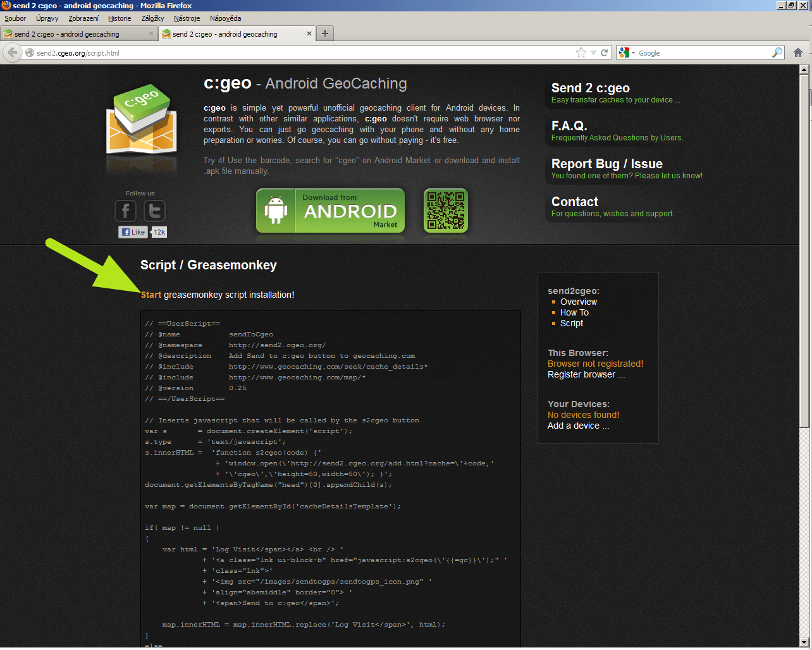The width and height of the screenshot is (812, 650).
Task: Click Start greasemonkey installation link
Action: pyautogui.click(x=151, y=295)
